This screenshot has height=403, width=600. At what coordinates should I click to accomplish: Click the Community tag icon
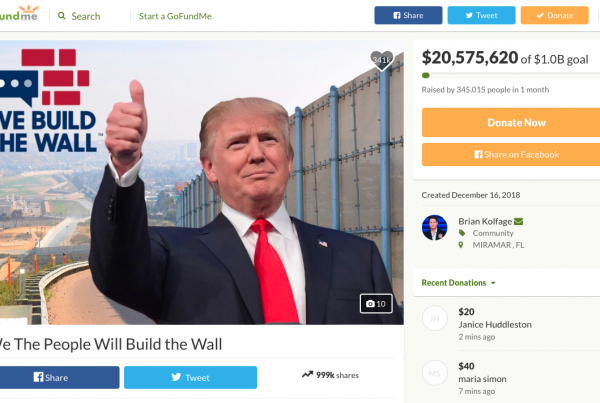(462, 233)
